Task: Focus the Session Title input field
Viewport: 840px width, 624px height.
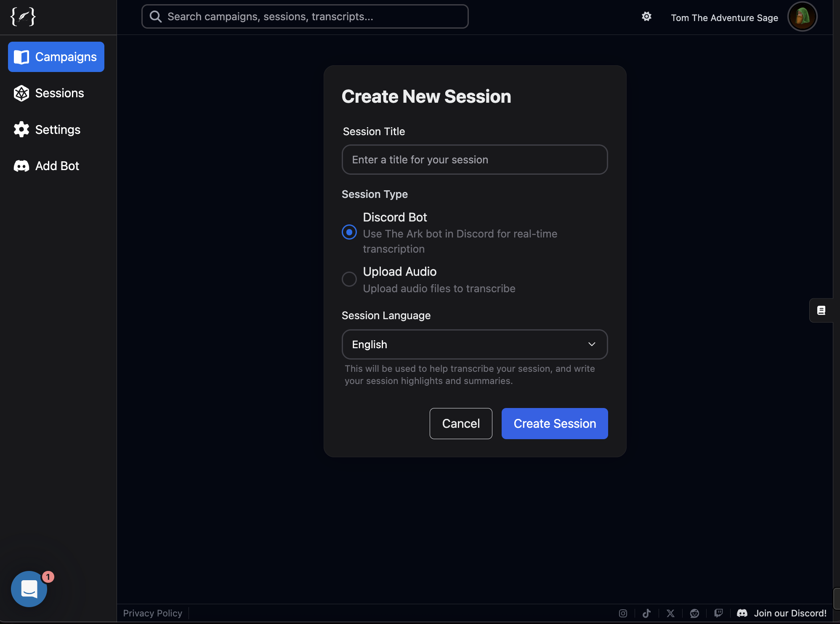Action: tap(475, 160)
